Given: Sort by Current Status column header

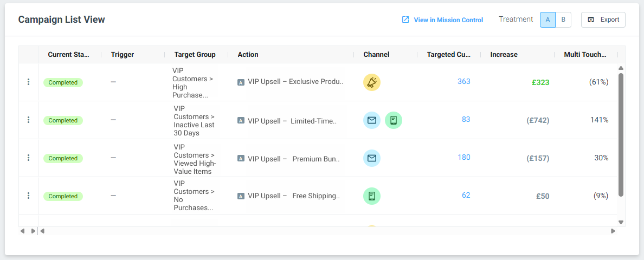Looking at the screenshot, I should point(69,55).
